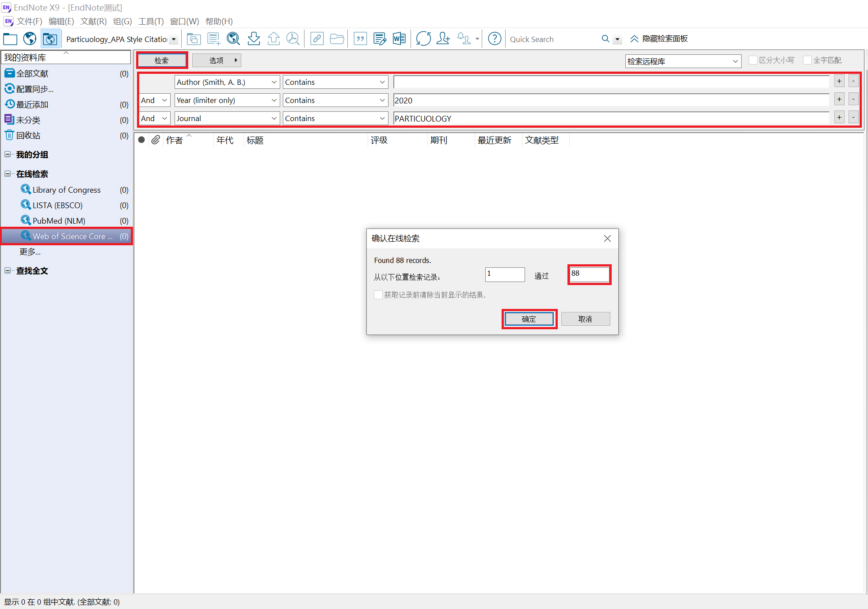Click the Sync Library icon

click(x=423, y=39)
